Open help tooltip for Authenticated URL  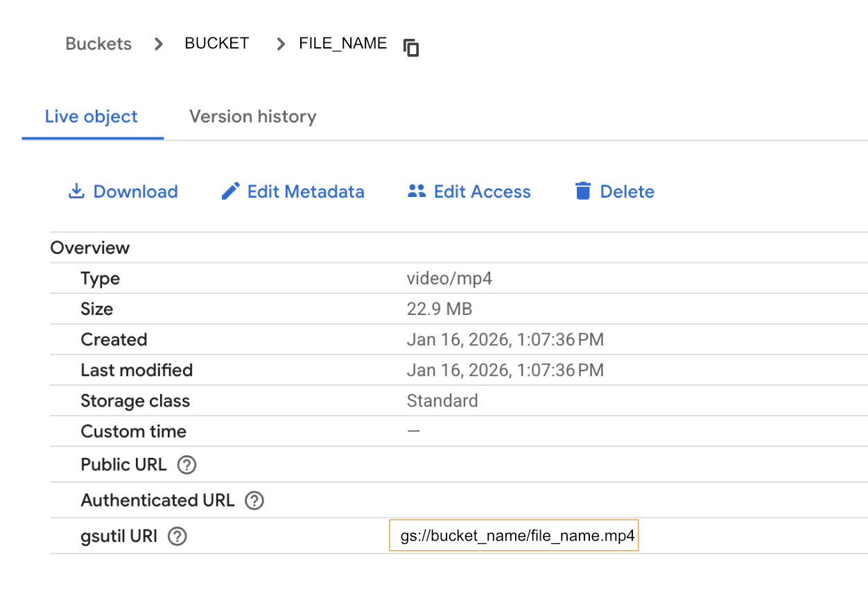(254, 500)
